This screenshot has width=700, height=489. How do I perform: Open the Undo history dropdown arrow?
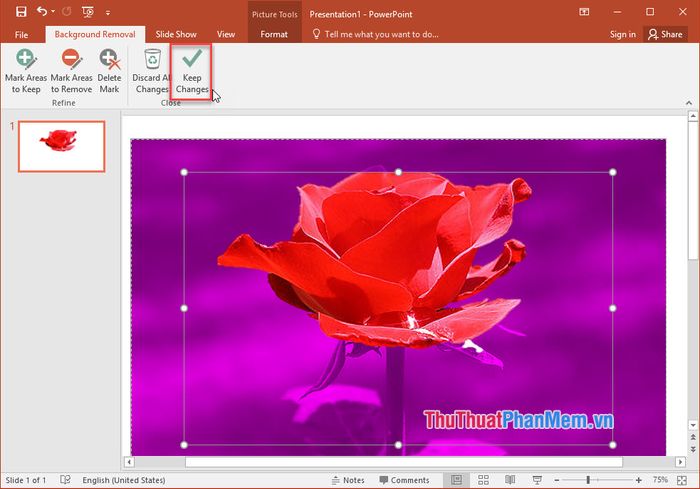point(53,12)
